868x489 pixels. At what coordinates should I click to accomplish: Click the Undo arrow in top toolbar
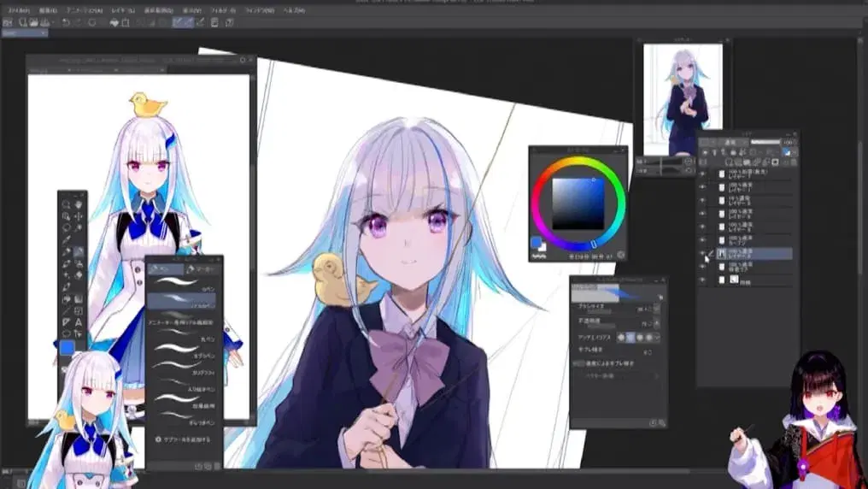[67, 22]
